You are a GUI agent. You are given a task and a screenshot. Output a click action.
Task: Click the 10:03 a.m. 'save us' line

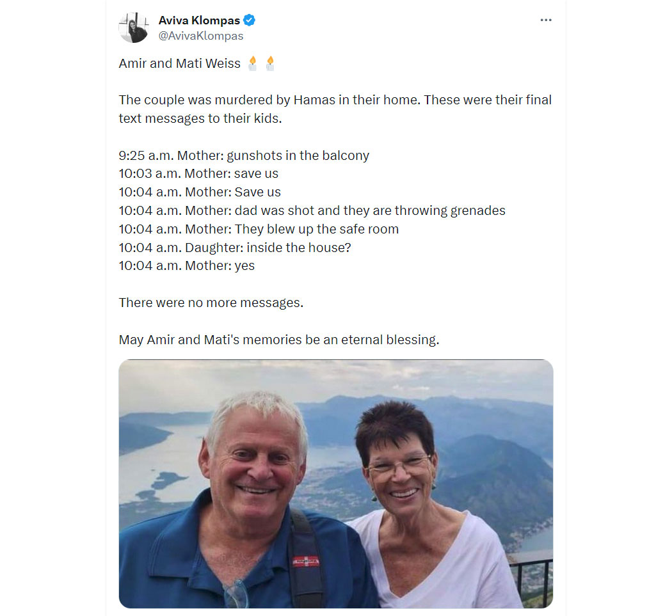click(x=198, y=173)
